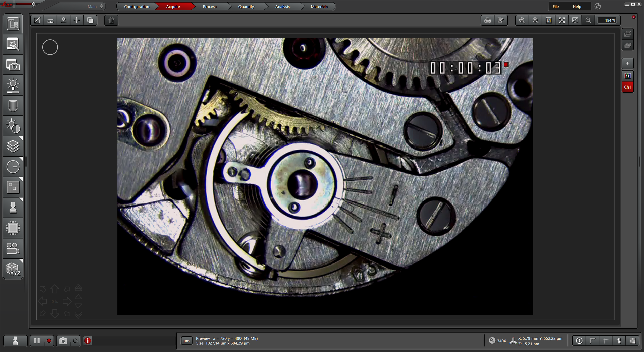Viewport: 644px width, 352px height.
Task: Select the XYZ stage navigation tool
Action: (x=13, y=268)
